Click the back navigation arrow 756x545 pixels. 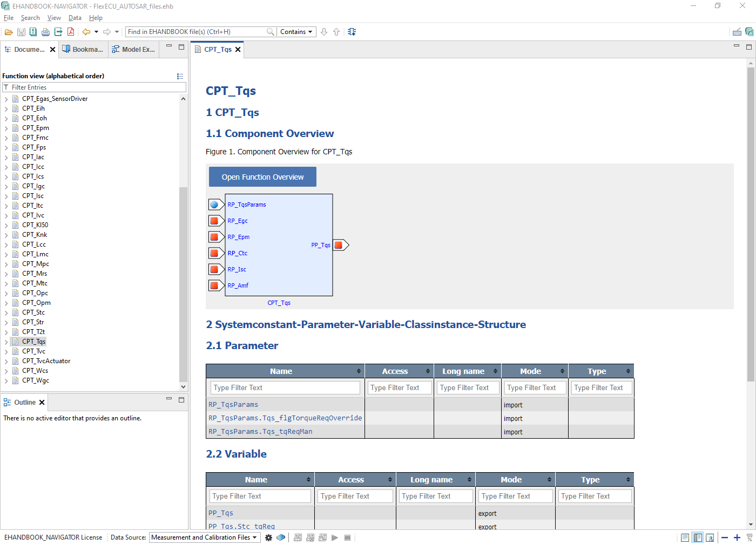86,32
